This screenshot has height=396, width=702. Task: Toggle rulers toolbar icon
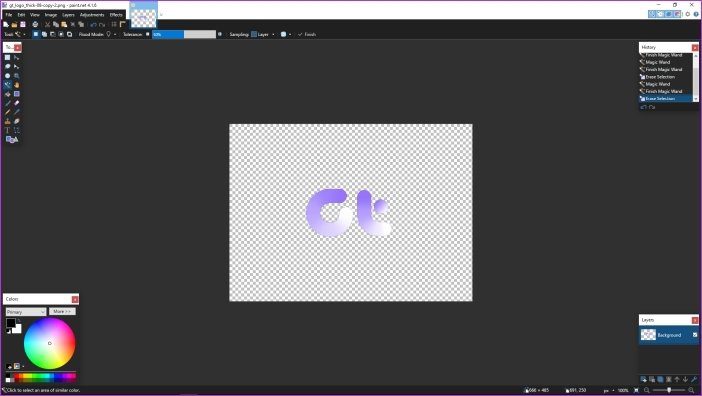122,25
